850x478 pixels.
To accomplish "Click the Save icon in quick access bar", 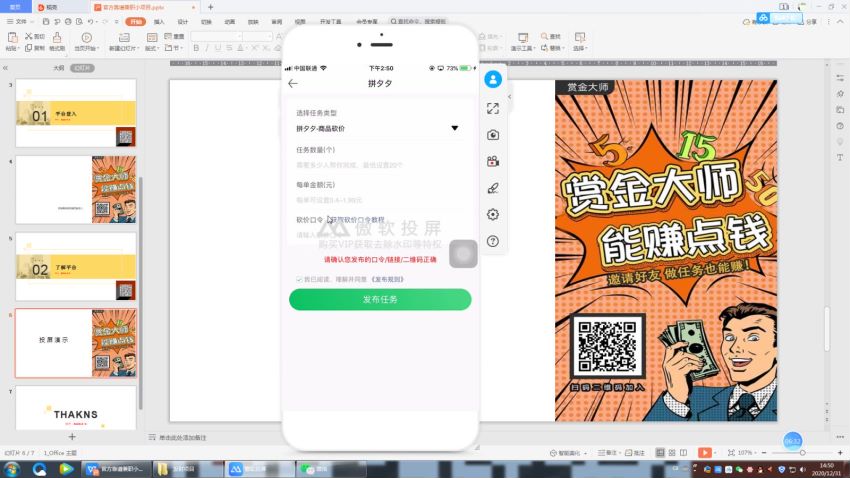I will (x=46, y=22).
